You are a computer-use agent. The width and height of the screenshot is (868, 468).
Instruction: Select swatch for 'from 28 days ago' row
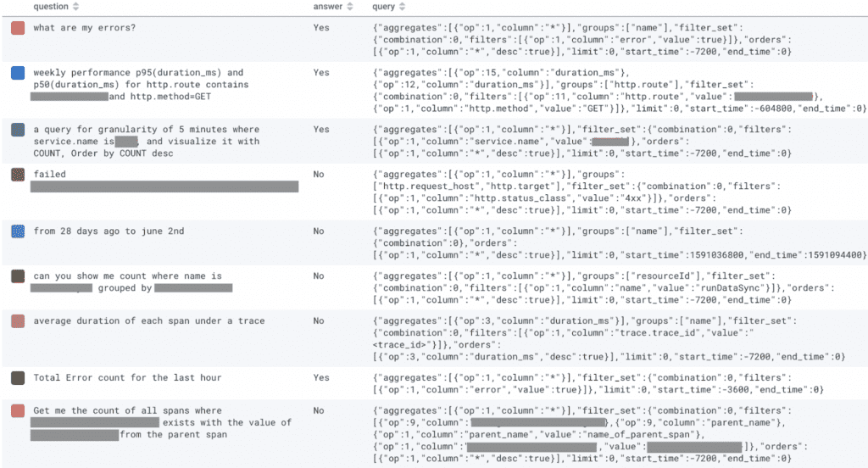click(x=18, y=231)
